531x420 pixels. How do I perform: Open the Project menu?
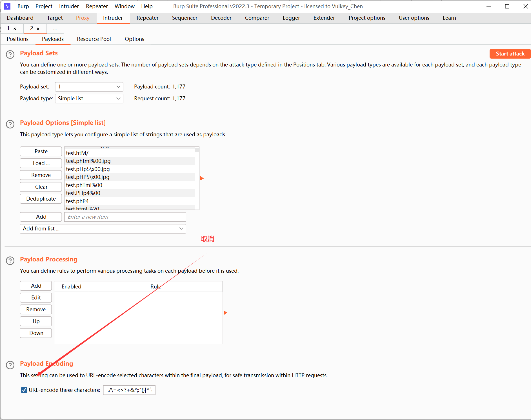click(x=44, y=6)
